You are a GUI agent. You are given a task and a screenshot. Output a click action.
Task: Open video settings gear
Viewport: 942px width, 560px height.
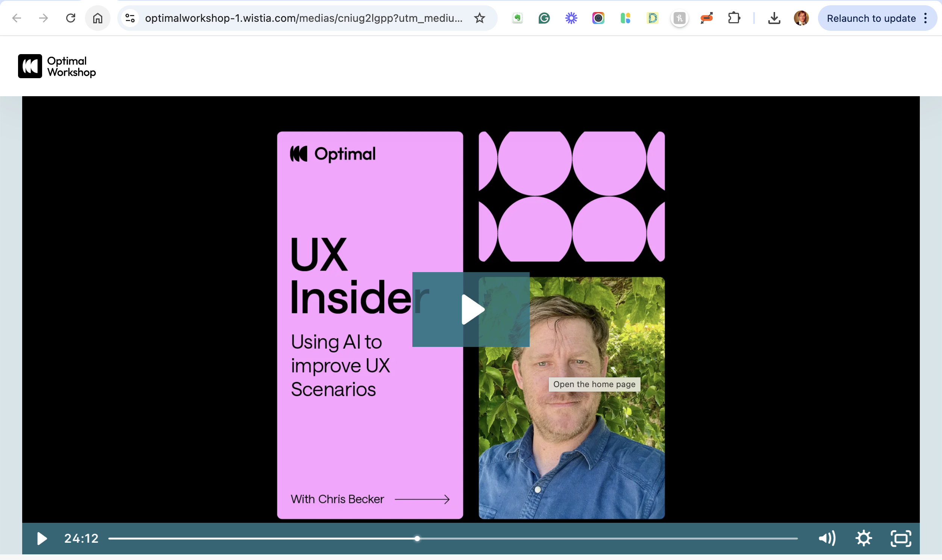tap(863, 539)
